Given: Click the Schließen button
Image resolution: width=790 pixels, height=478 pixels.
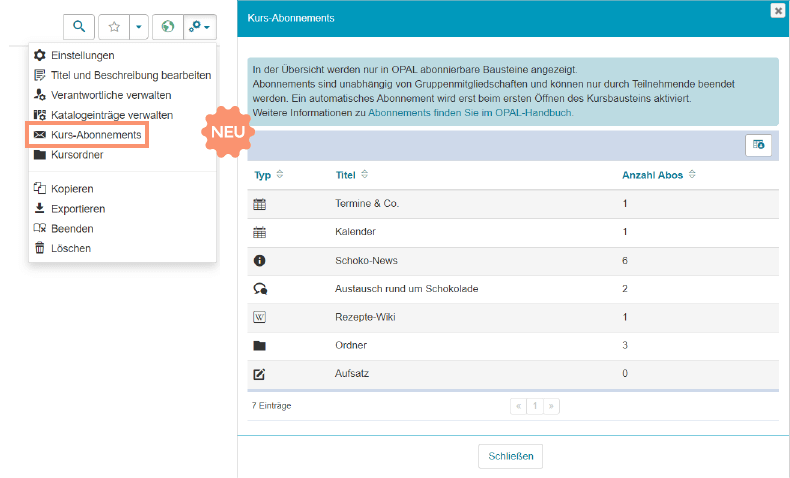Looking at the screenshot, I should click(x=510, y=455).
